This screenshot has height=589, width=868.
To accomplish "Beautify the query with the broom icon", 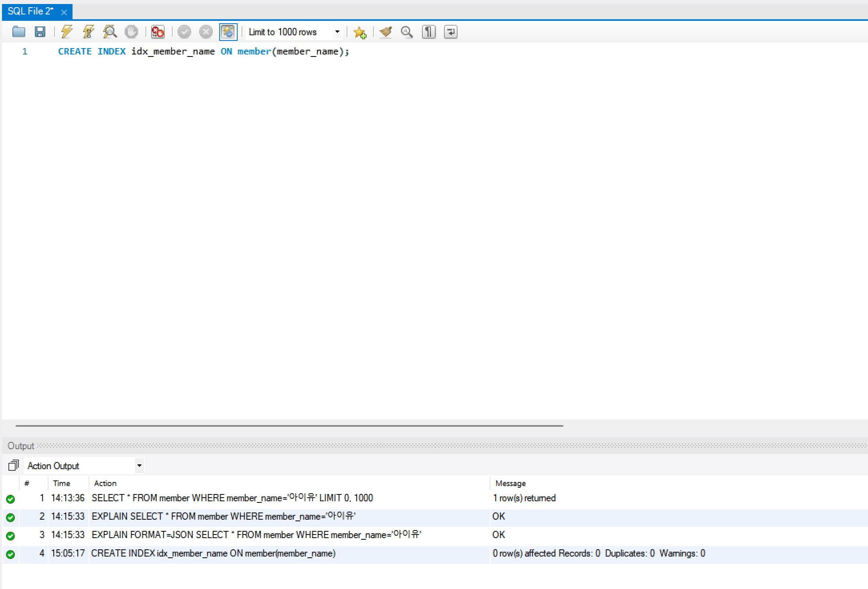I will tap(386, 32).
